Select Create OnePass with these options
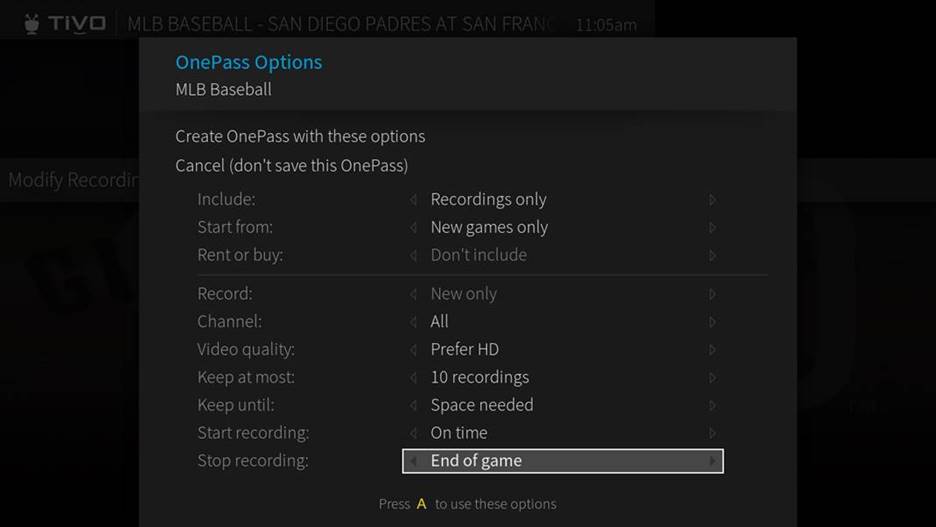936x527 pixels. coord(300,136)
